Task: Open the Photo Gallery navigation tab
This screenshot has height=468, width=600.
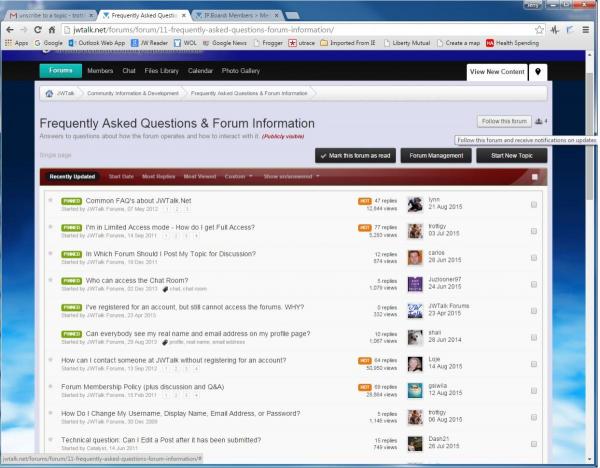Action: pyautogui.click(x=243, y=71)
